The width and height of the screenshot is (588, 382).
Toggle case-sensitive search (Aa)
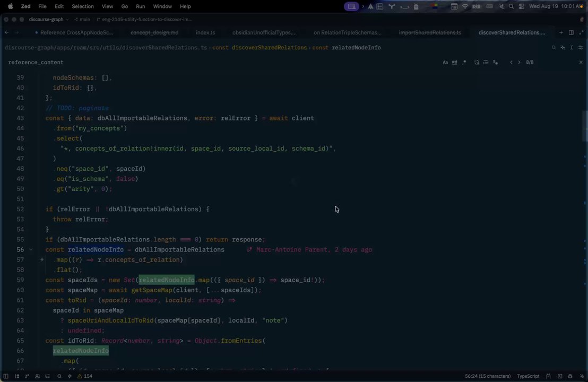pos(445,62)
